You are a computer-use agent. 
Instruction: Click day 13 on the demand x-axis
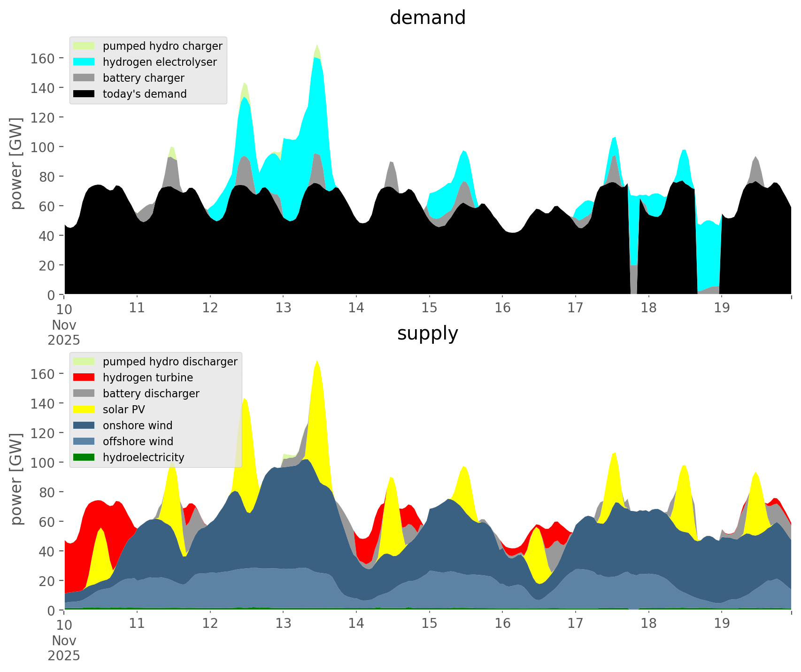coord(283,308)
